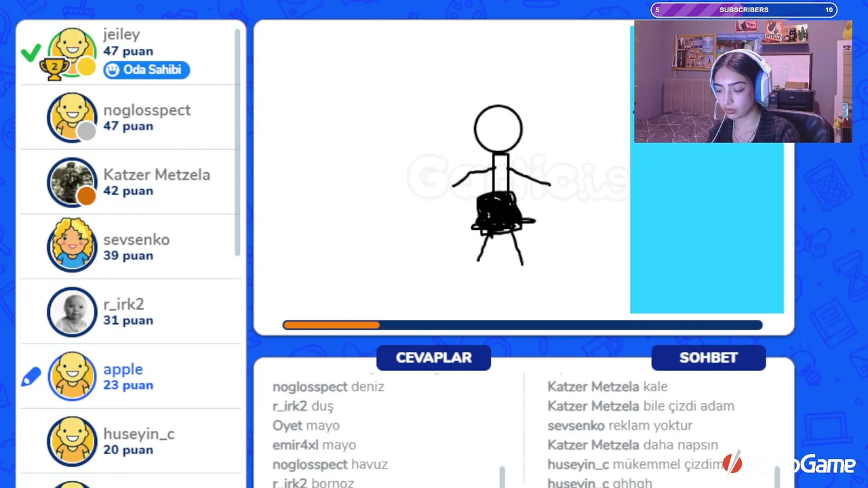Image resolution: width=868 pixels, height=488 pixels.
Task: Click chat message starting 'huseyin_c mükemmel'
Action: [635, 464]
